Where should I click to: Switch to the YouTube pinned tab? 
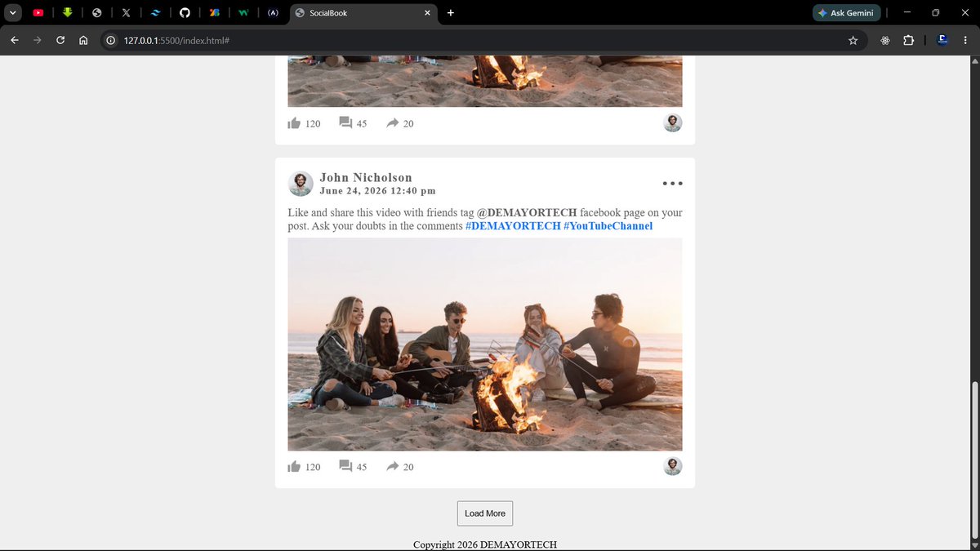click(x=38, y=13)
